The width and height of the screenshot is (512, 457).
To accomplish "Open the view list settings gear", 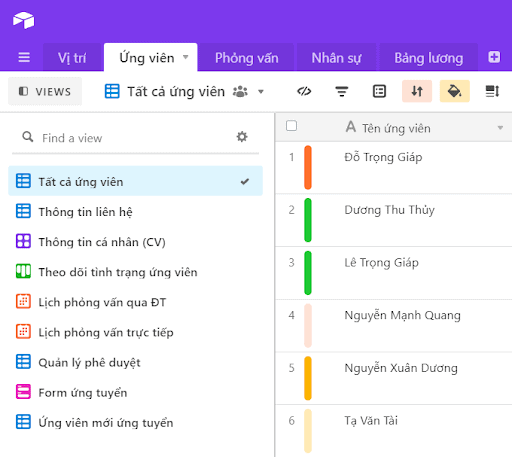I will point(242,137).
